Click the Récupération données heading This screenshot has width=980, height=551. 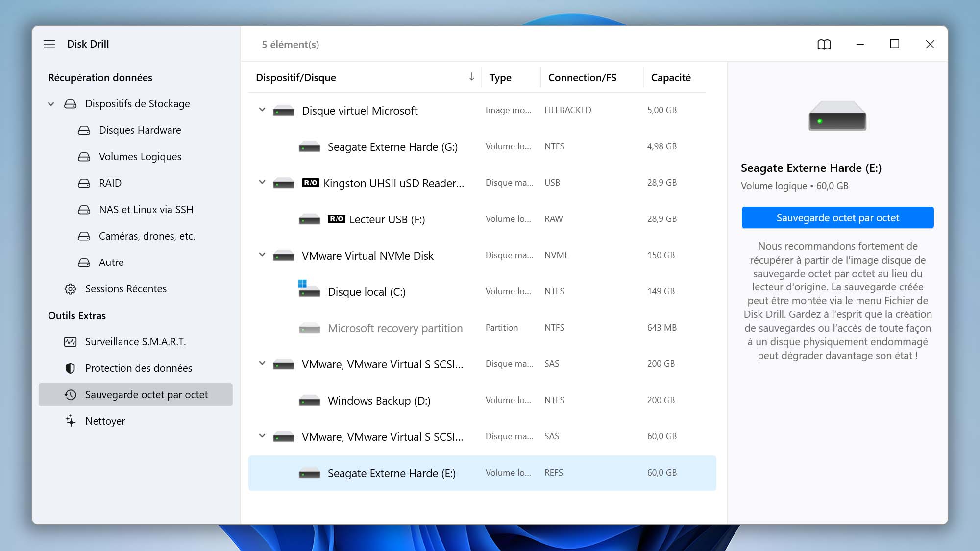[x=100, y=78]
